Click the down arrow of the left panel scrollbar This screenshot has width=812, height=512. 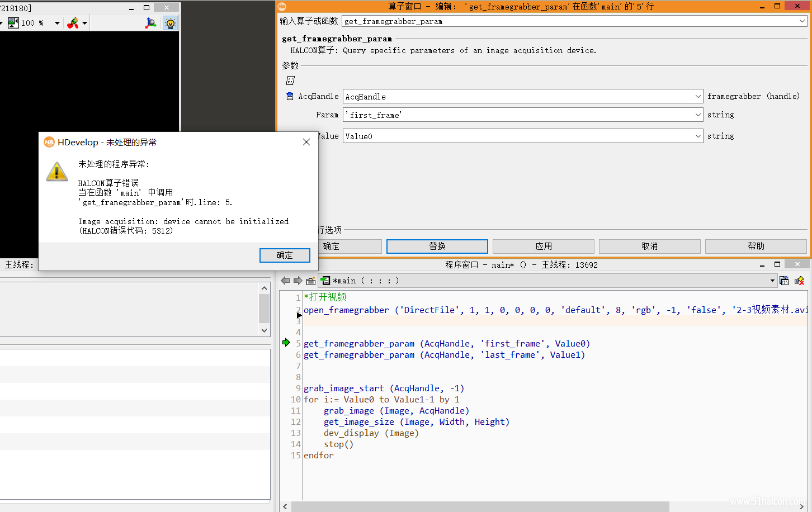click(x=265, y=330)
